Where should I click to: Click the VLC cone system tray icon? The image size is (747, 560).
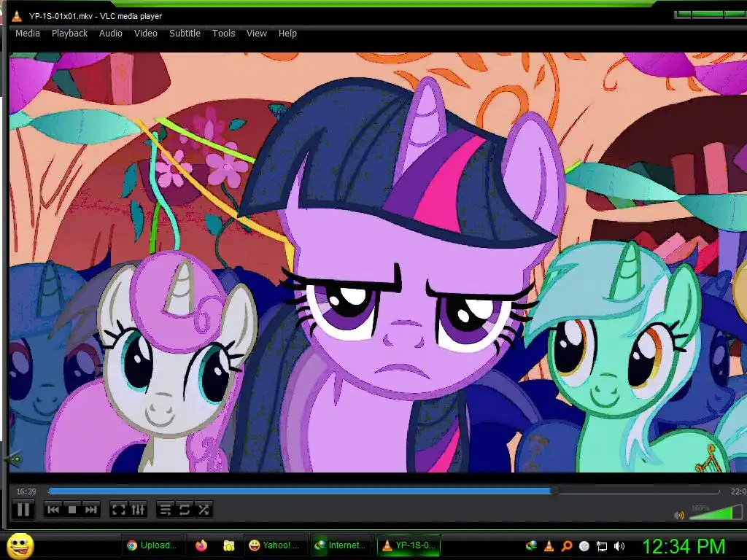pos(549,545)
